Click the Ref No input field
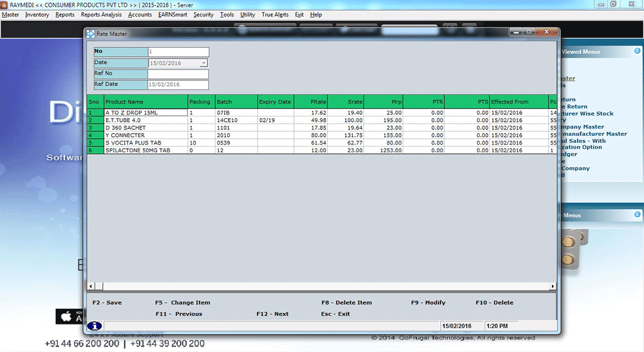This screenshot has height=352, width=644. pyautogui.click(x=178, y=74)
